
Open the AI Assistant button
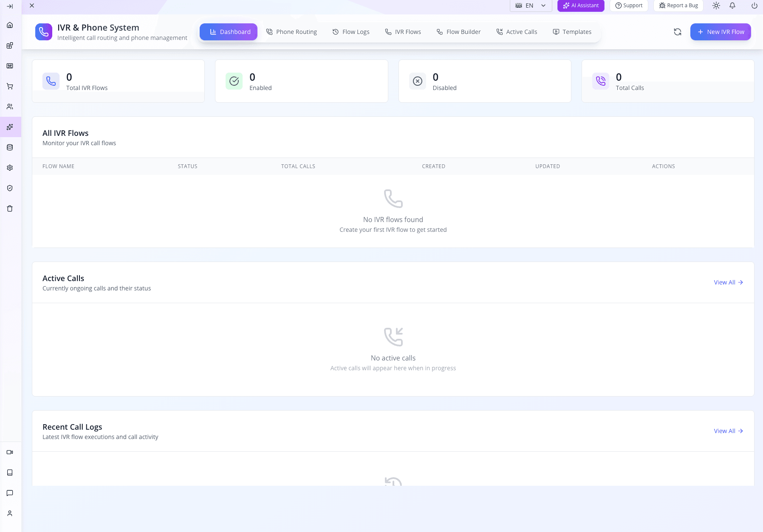(x=581, y=6)
